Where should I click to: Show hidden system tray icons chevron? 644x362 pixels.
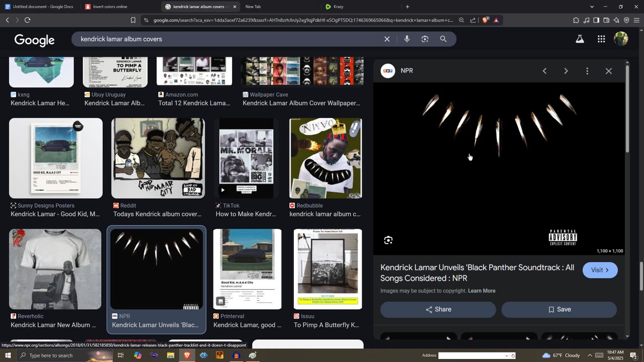tap(590, 355)
